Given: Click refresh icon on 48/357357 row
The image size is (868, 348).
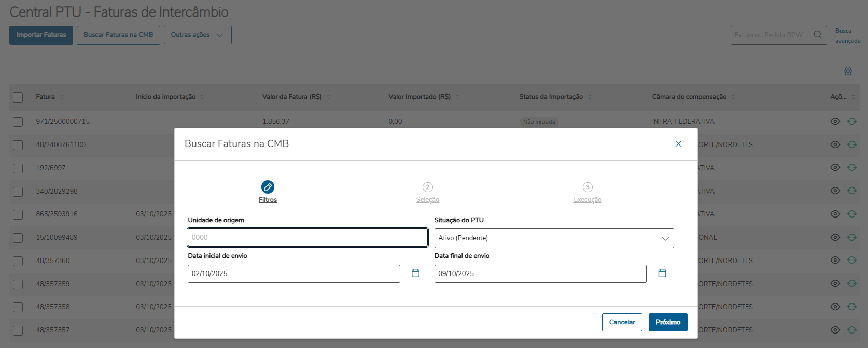Looking at the screenshot, I should (852, 330).
